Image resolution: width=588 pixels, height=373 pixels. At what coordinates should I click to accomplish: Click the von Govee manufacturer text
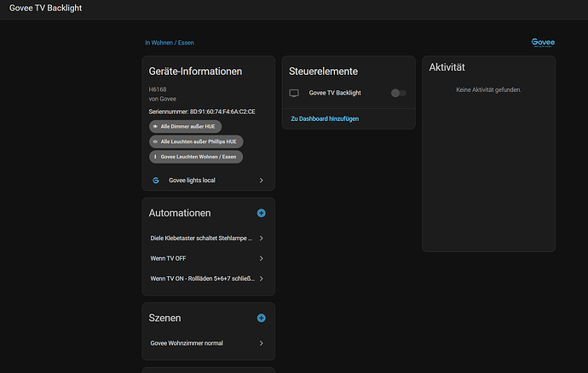point(163,99)
